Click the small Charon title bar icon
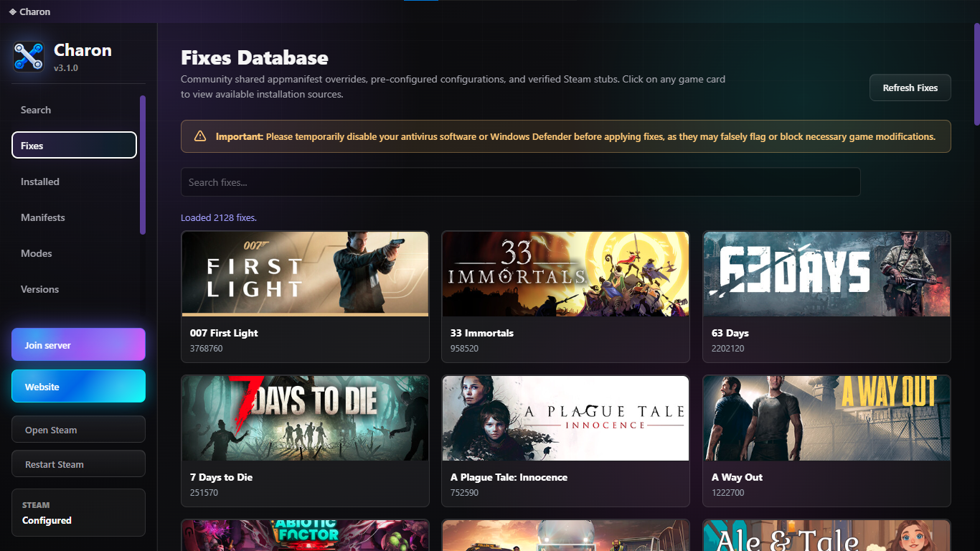980x551 pixels. click(12, 11)
